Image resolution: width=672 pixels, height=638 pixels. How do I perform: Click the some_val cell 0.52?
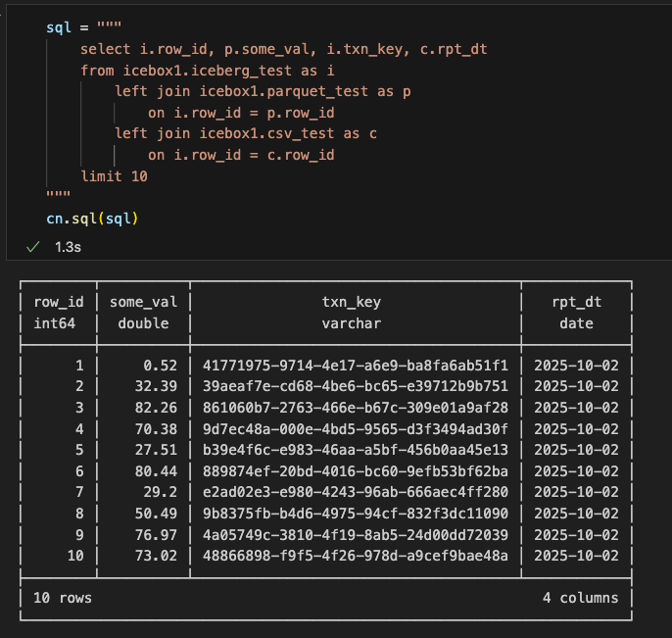click(161, 366)
